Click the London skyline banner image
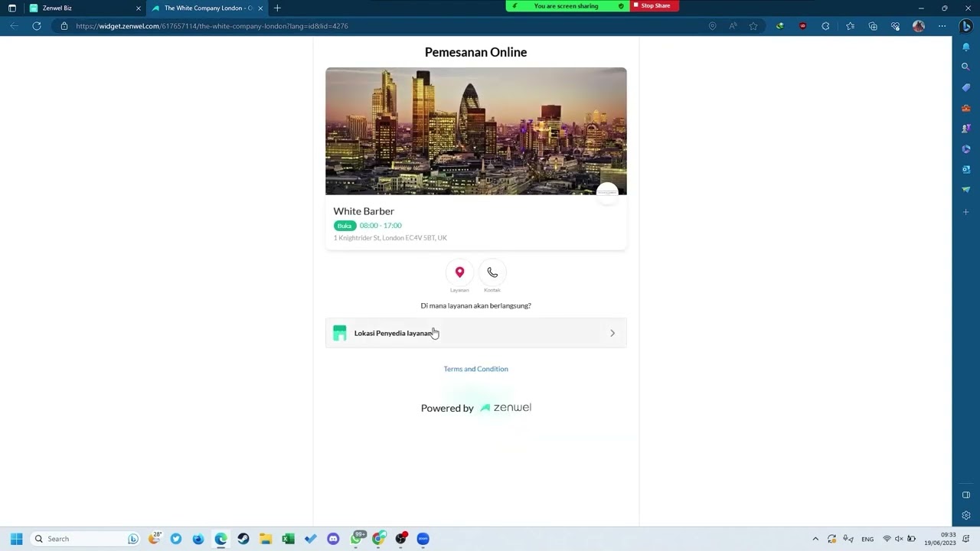Screen dimensions: 980x551 click(x=475, y=131)
